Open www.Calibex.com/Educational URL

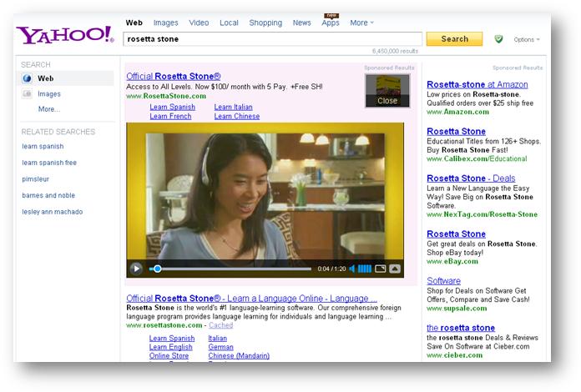click(x=477, y=158)
